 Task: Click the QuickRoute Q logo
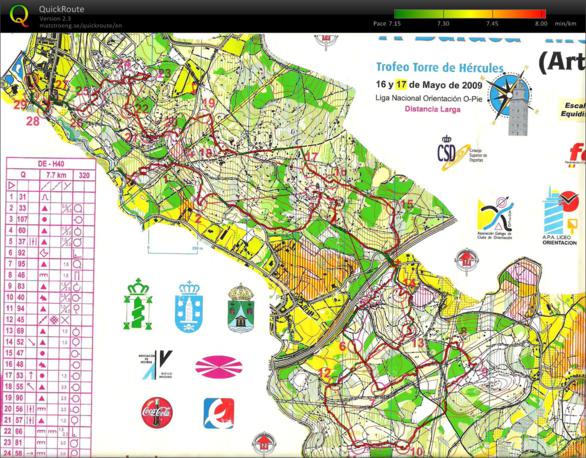(x=19, y=16)
